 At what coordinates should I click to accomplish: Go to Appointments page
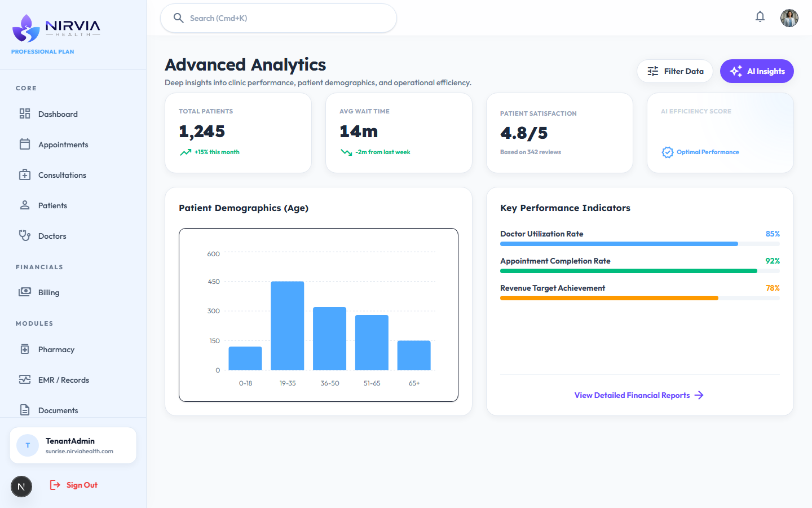coord(73,144)
